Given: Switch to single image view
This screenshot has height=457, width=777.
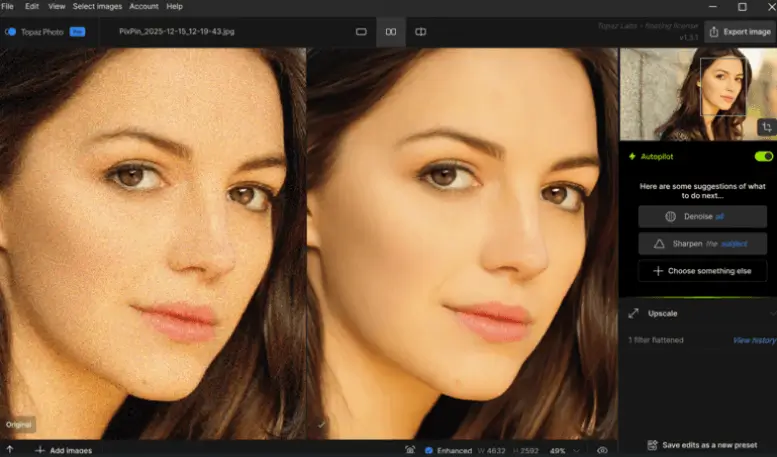Looking at the screenshot, I should [x=361, y=32].
